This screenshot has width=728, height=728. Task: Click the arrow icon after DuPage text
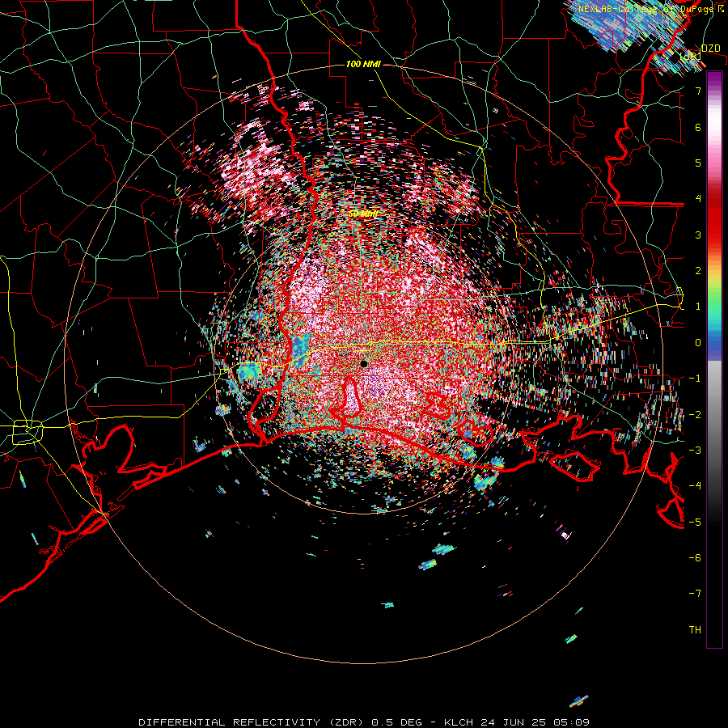(721, 9)
